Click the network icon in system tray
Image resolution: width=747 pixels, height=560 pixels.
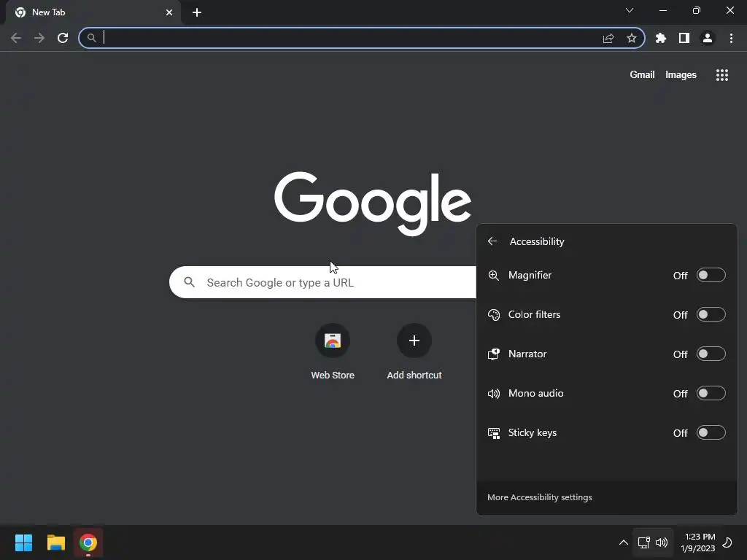[x=644, y=542]
